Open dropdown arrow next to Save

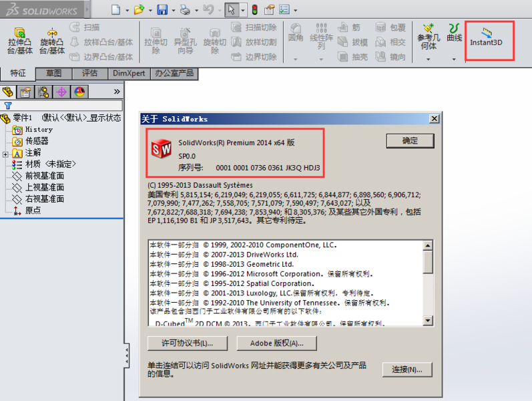pyautogui.click(x=174, y=11)
